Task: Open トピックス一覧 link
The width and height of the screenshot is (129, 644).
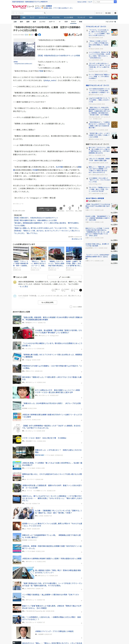Action: (111, 22)
